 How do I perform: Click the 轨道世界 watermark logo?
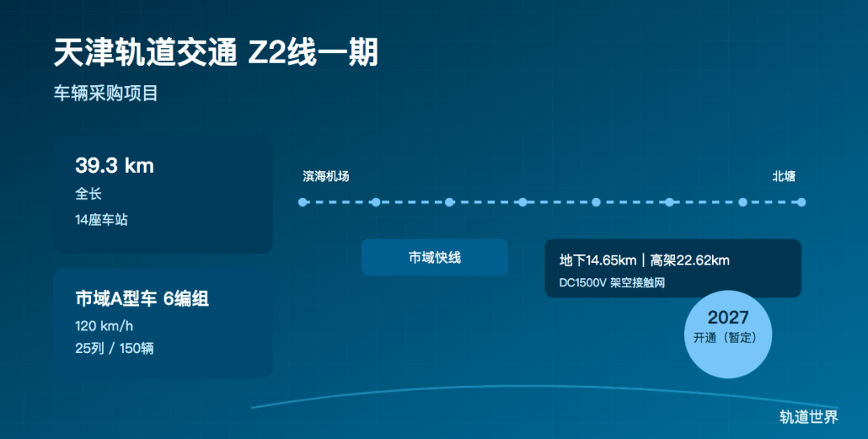pos(809,416)
